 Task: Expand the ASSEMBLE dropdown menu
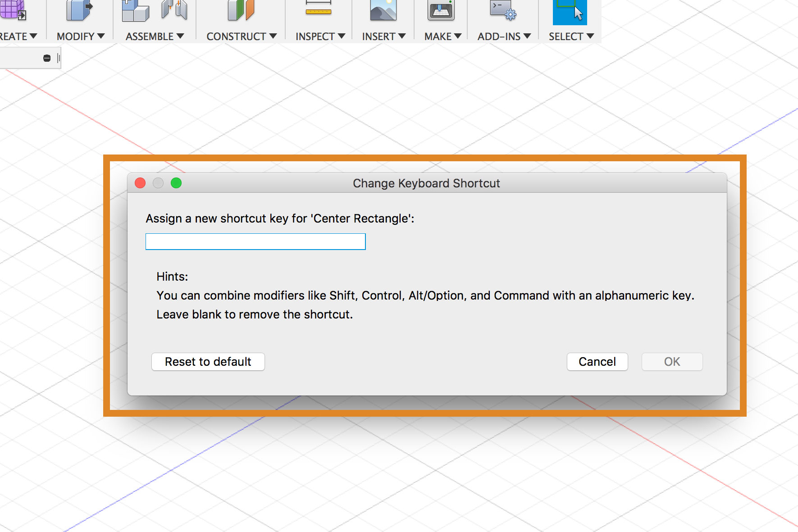pos(155,36)
